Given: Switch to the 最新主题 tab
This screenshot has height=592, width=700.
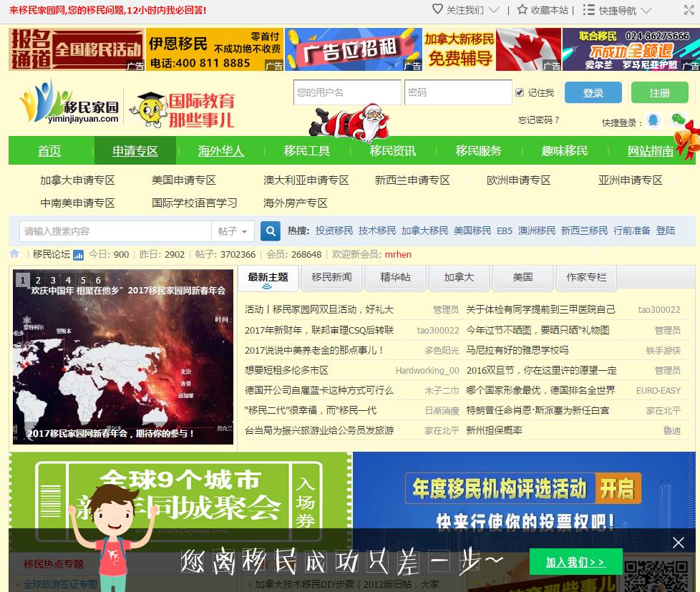Looking at the screenshot, I should click(x=268, y=278).
